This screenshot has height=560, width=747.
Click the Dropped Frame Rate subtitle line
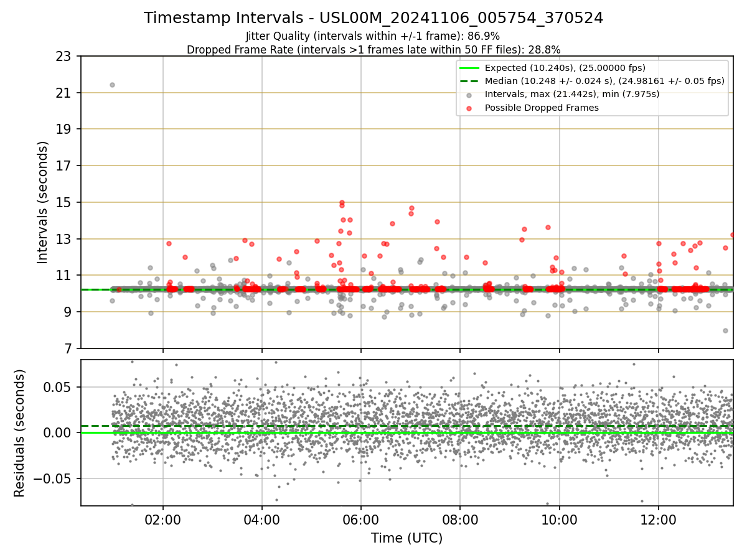point(374,50)
